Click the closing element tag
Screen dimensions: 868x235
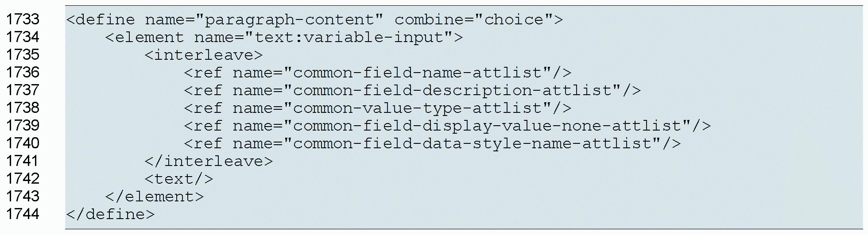pyautogui.click(x=154, y=197)
